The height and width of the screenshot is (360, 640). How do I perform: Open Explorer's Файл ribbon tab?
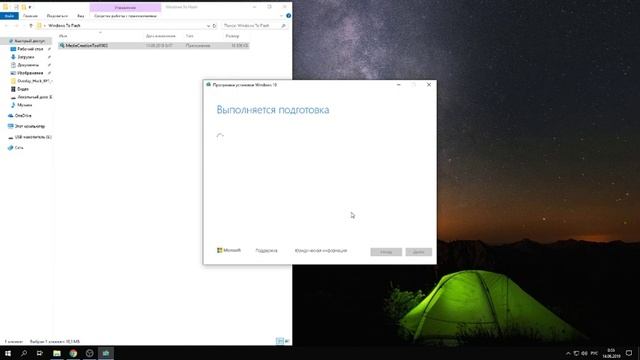pos(9,16)
